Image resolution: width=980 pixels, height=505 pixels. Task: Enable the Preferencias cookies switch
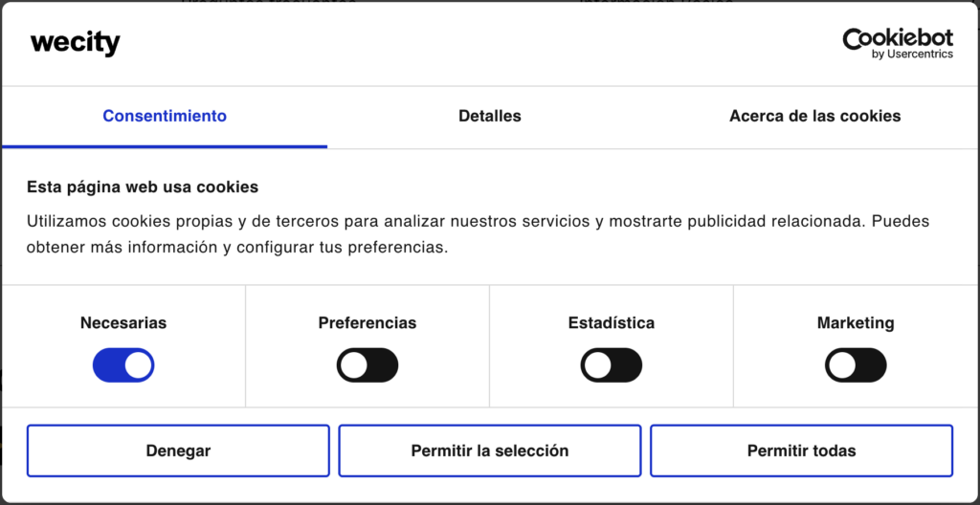tap(367, 365)
